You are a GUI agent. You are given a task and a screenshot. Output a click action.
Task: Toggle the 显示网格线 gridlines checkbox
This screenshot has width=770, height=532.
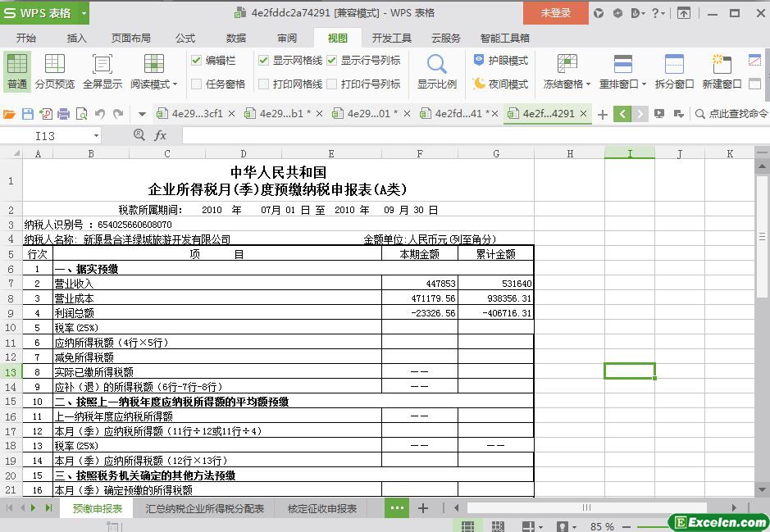[x=263, y=61]
